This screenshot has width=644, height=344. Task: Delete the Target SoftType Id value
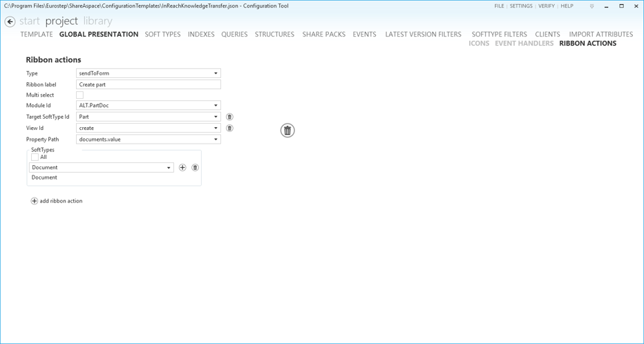(229, 117)
